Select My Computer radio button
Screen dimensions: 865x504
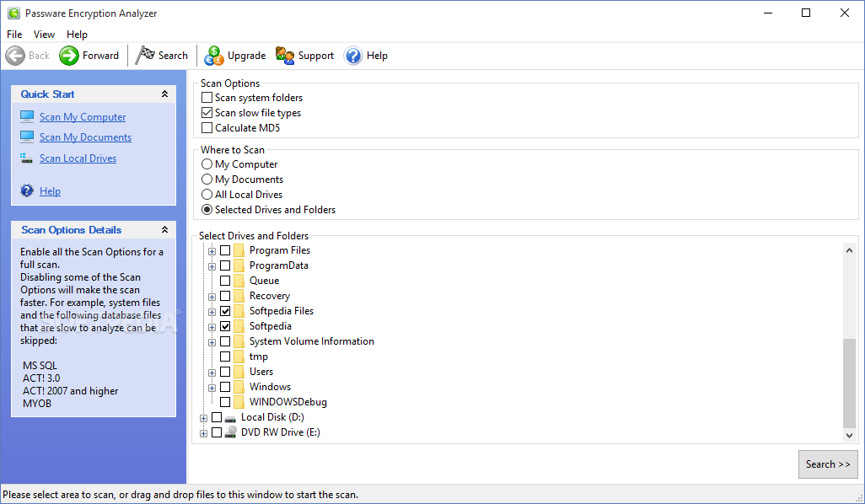(207, 164)
